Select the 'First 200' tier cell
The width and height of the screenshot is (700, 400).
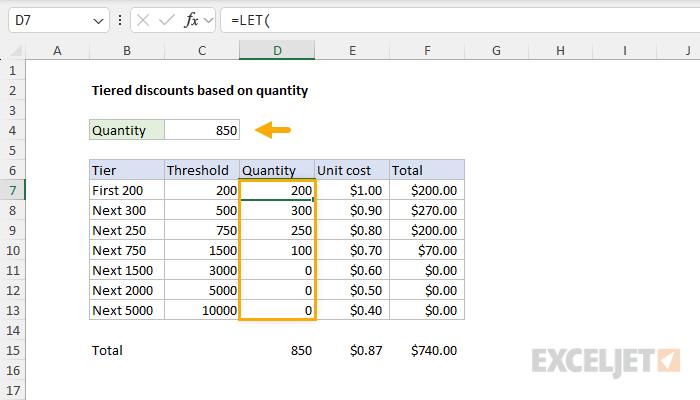(x=127, y=191)
